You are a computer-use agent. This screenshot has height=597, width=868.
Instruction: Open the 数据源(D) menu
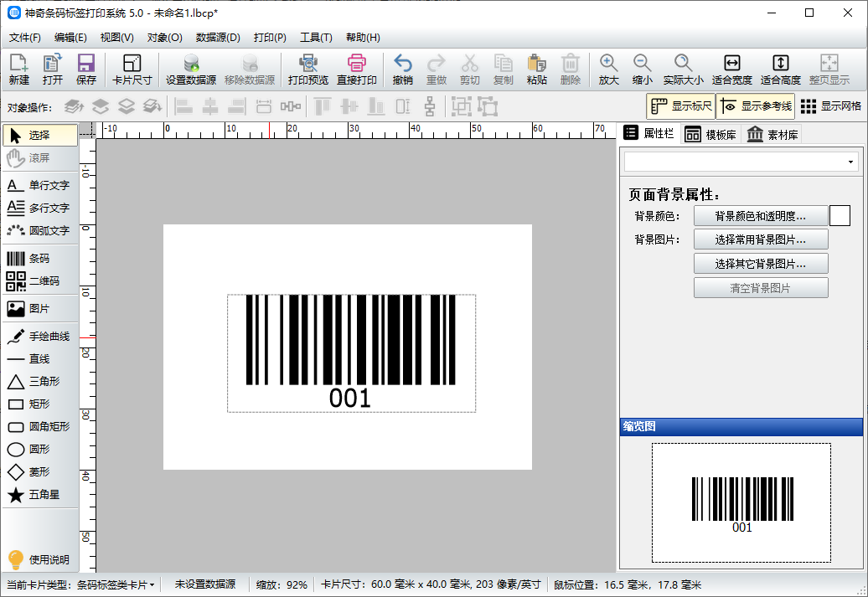click(x=218, y=38)
